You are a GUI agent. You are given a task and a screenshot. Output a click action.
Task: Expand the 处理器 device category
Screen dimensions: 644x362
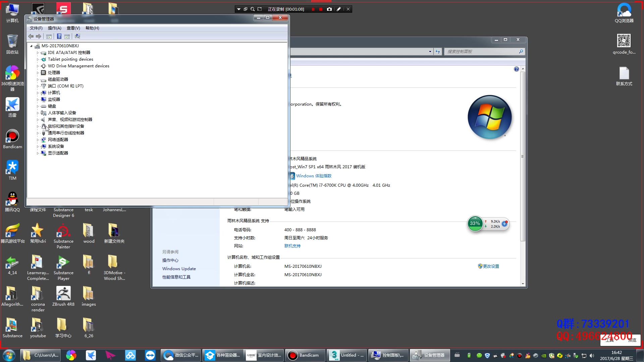coord(38,72)
